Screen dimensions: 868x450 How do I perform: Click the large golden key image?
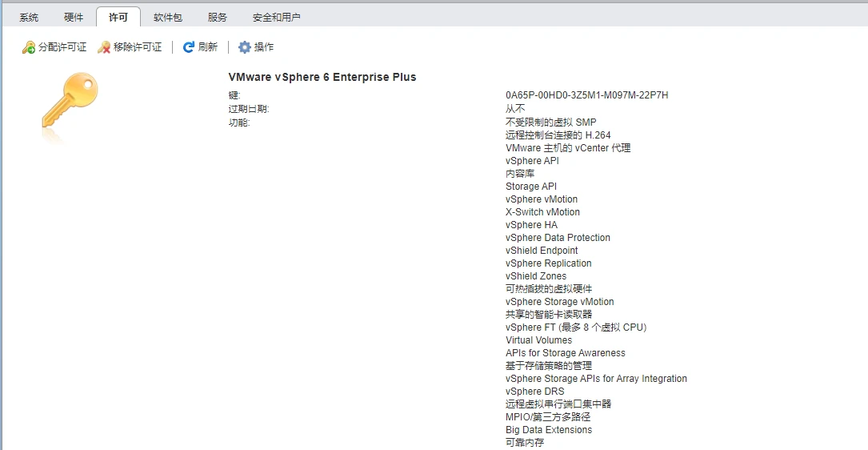point(70,102)
